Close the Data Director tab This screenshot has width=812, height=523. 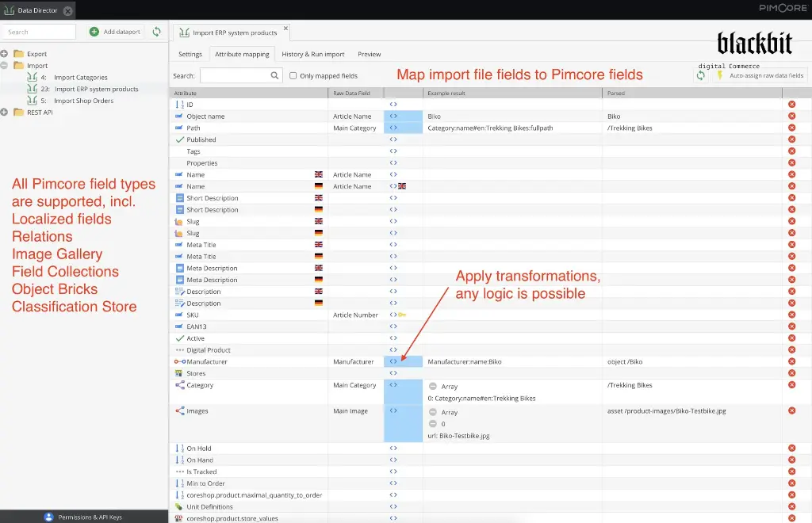point(68,11)
